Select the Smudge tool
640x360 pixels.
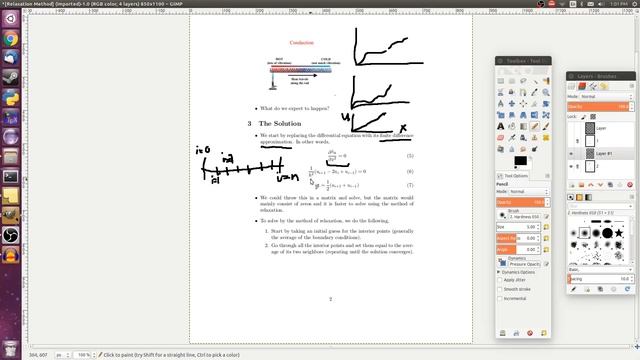tap(523, 149)
